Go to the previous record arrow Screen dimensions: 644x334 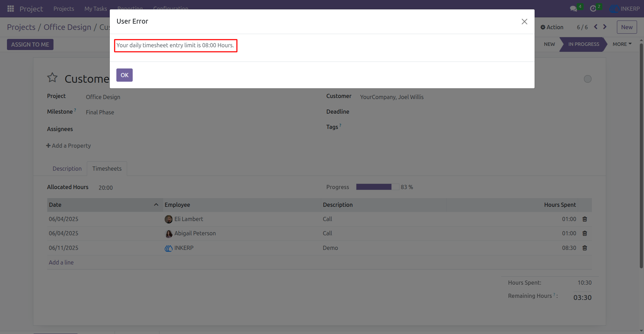pos(596,27)
